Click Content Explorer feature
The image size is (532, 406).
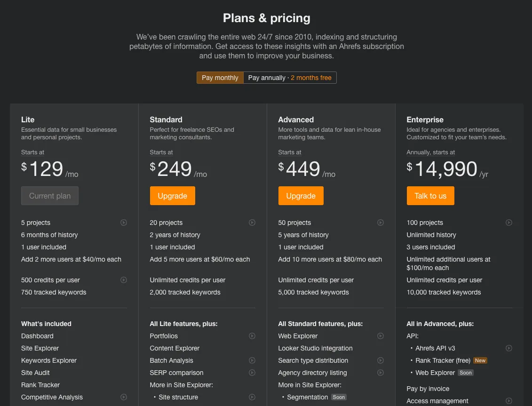(175, 348)
